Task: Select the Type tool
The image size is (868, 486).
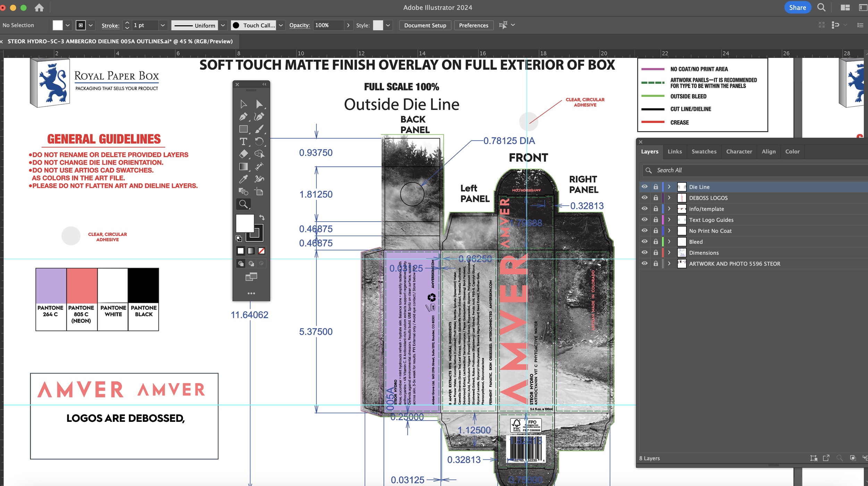Action: coord(243,142)
